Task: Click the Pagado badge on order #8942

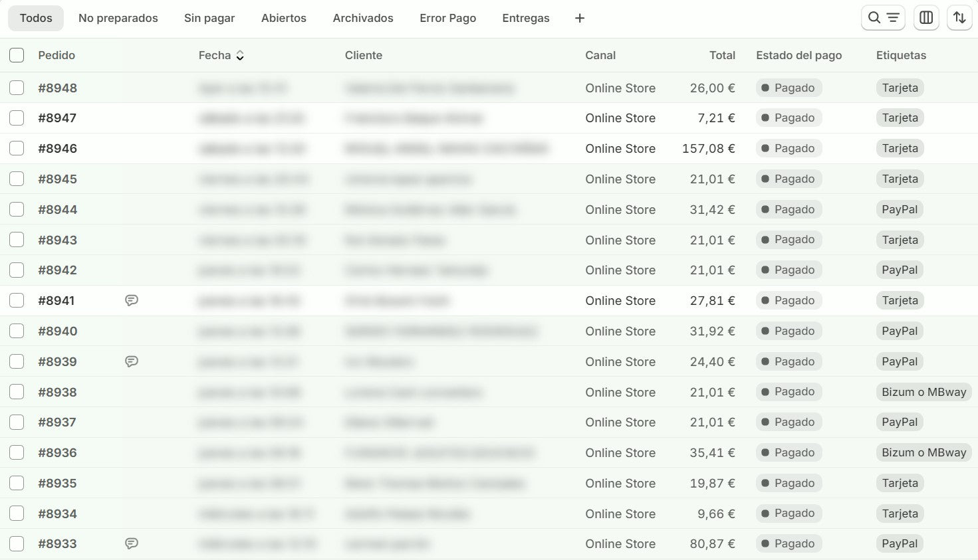Action: coord(789,270)
